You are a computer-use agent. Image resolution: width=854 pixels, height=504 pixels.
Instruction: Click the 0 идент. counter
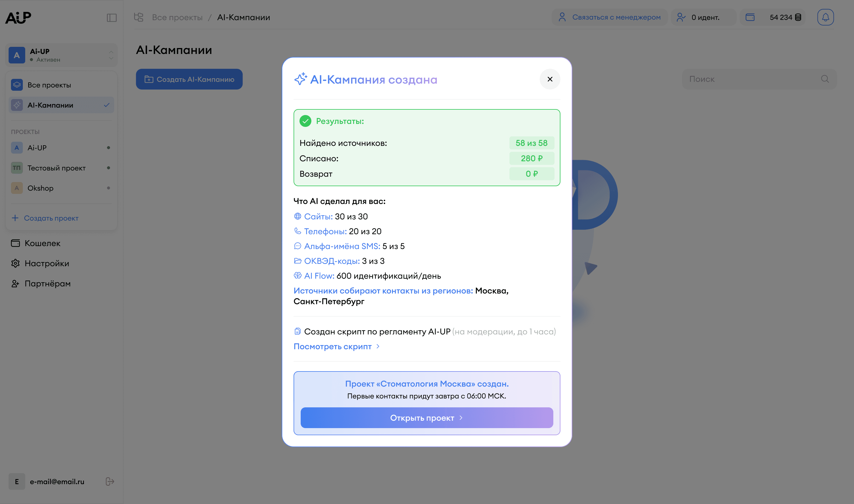coord(704,17)
